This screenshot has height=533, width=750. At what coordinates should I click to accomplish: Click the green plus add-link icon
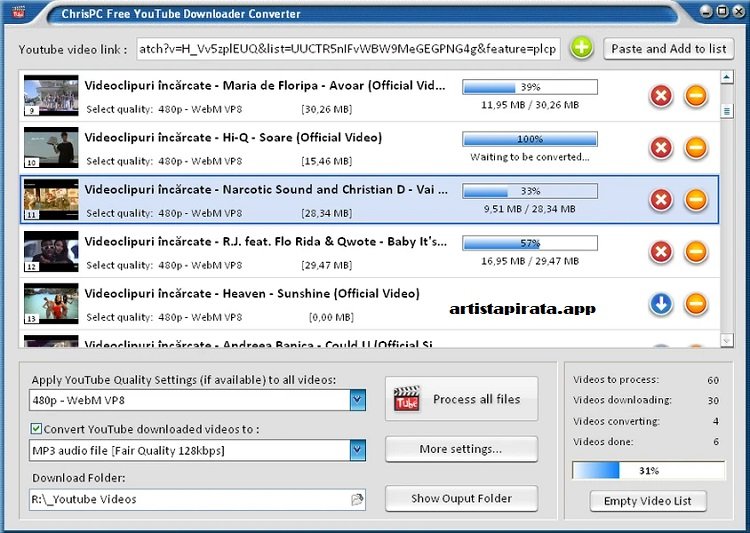click(582, 48)
